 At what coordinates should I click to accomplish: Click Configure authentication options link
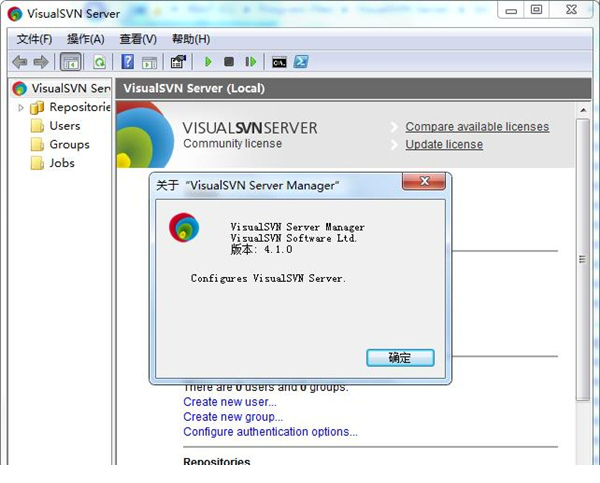tap(270, 432)
